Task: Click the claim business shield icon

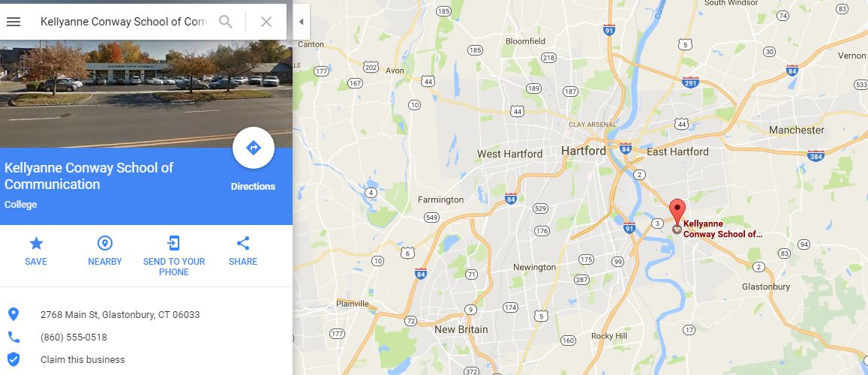Action: (x=14, y=359)
